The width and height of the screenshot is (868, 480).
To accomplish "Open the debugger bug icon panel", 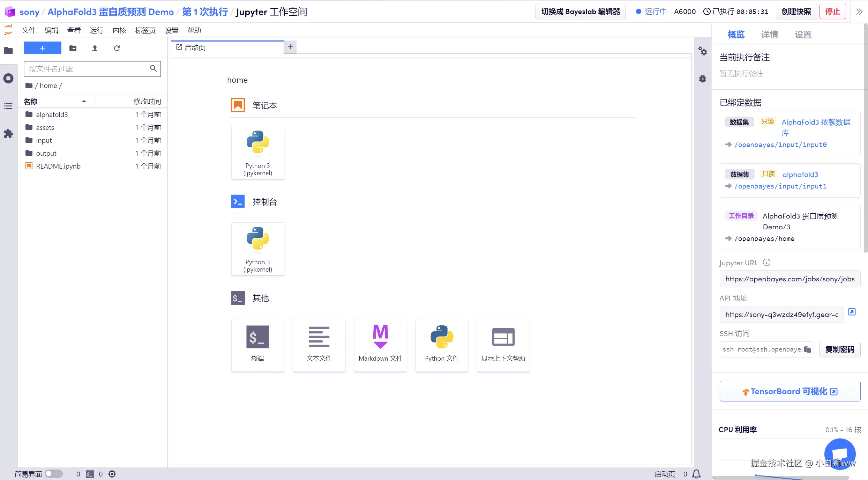I will pyautogui.click(x=703, y=79).
